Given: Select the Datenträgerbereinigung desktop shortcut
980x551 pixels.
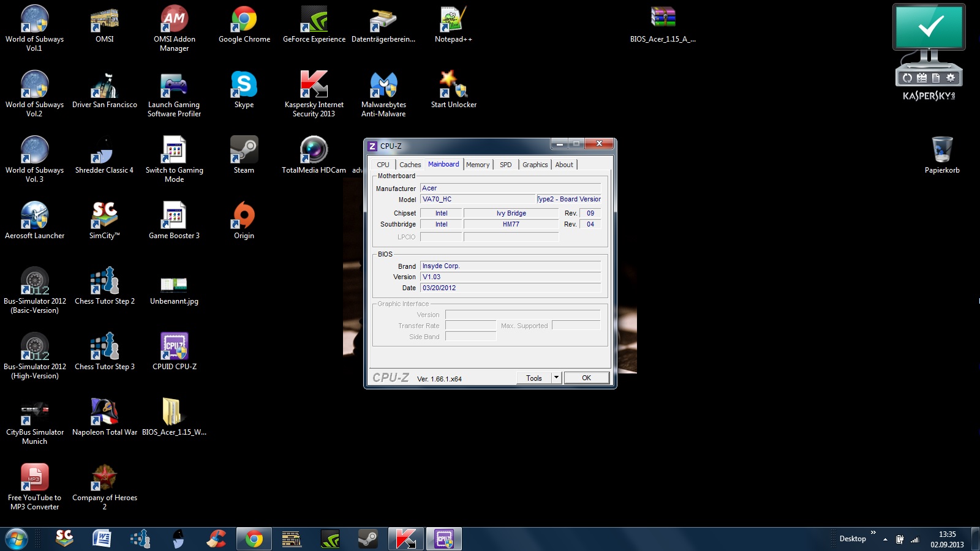Looking at the screenshot, I should [383, 24].
